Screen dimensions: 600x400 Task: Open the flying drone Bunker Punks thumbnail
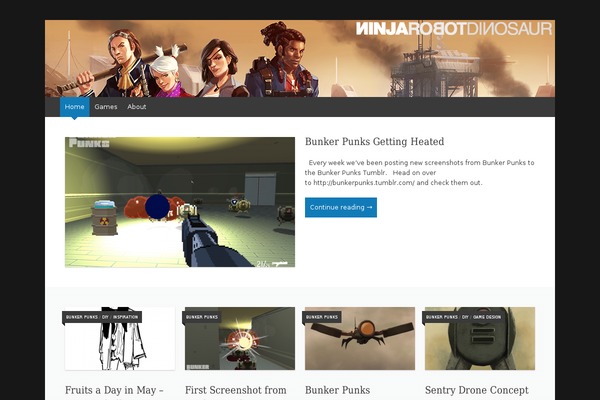(x=360, y=338)
